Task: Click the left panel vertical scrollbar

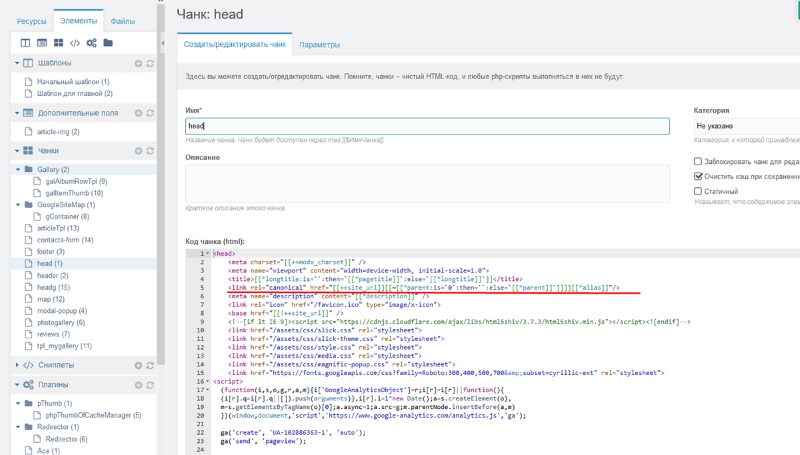Action: (x=161, y=184)
